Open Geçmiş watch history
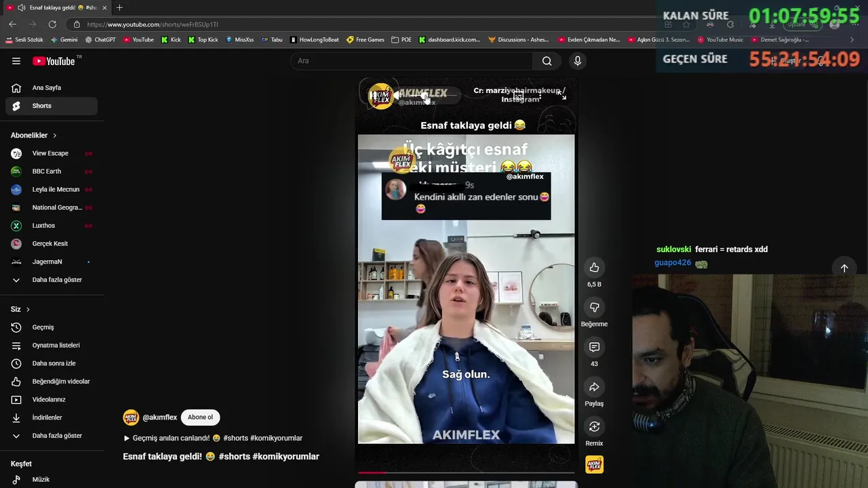 [x=52, y=327]
